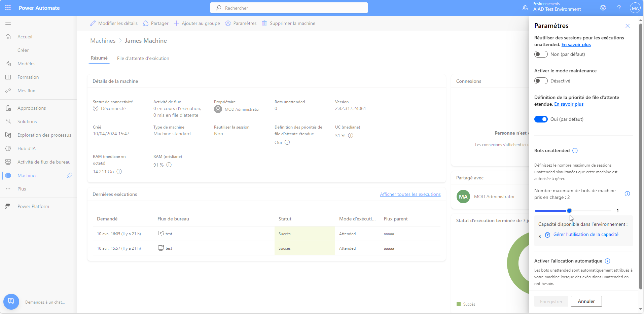Screen dimensions: 644x314
Task: Click the Supprimer la machine trash icon
Action: [264, 23]
